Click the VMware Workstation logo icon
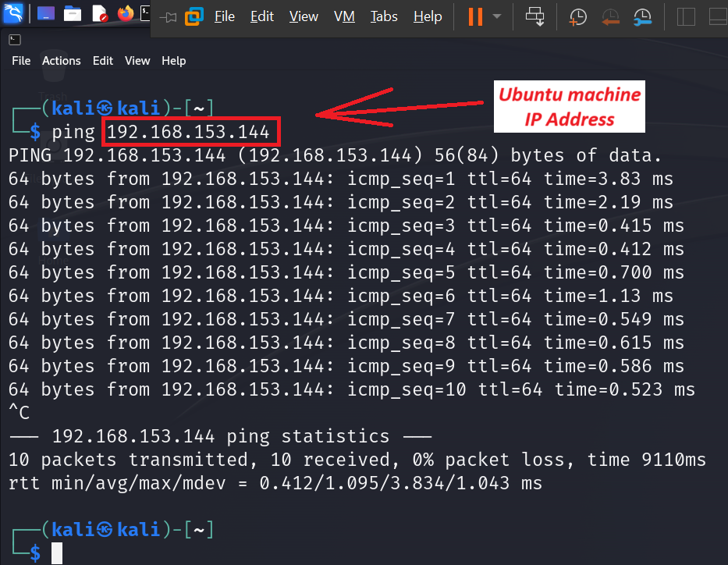 click(194, 16)
